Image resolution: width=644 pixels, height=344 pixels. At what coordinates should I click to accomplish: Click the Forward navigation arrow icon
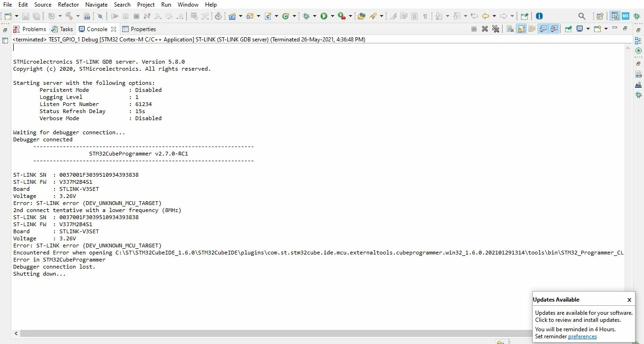(504, 16)
